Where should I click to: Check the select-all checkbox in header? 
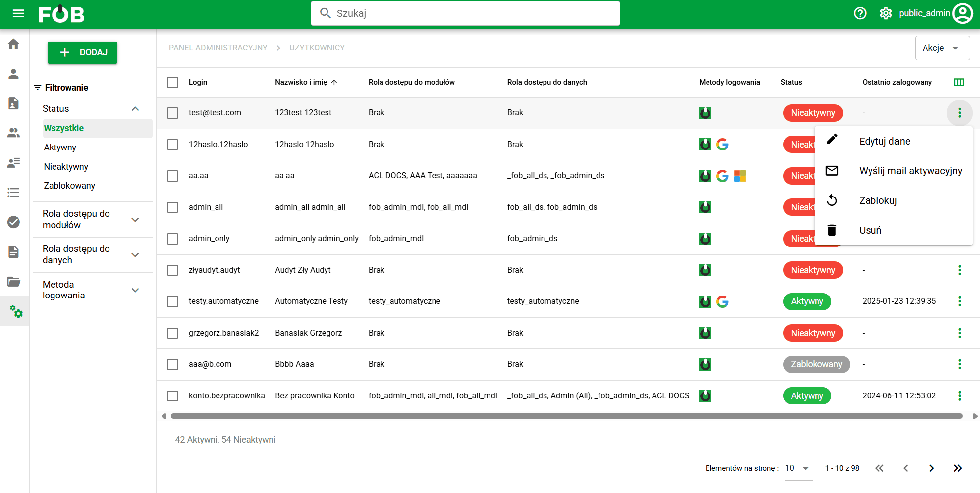(x=172, y=82)
